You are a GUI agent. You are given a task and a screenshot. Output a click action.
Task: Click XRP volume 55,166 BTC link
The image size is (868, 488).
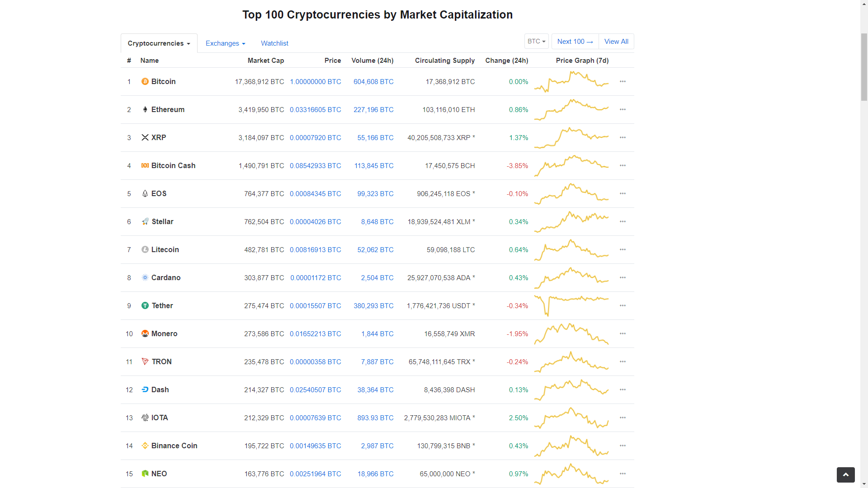coord(375,137)
